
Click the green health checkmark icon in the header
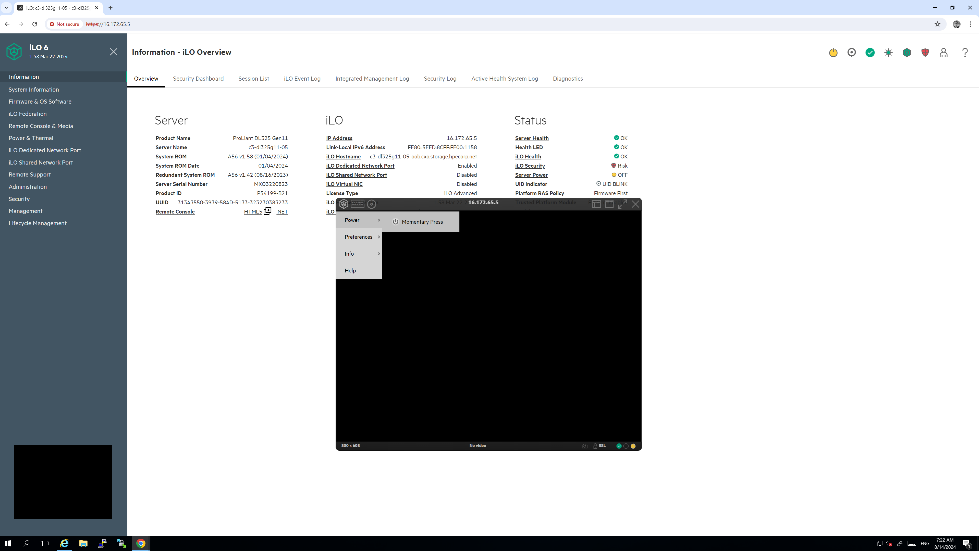tap(870, 53)
